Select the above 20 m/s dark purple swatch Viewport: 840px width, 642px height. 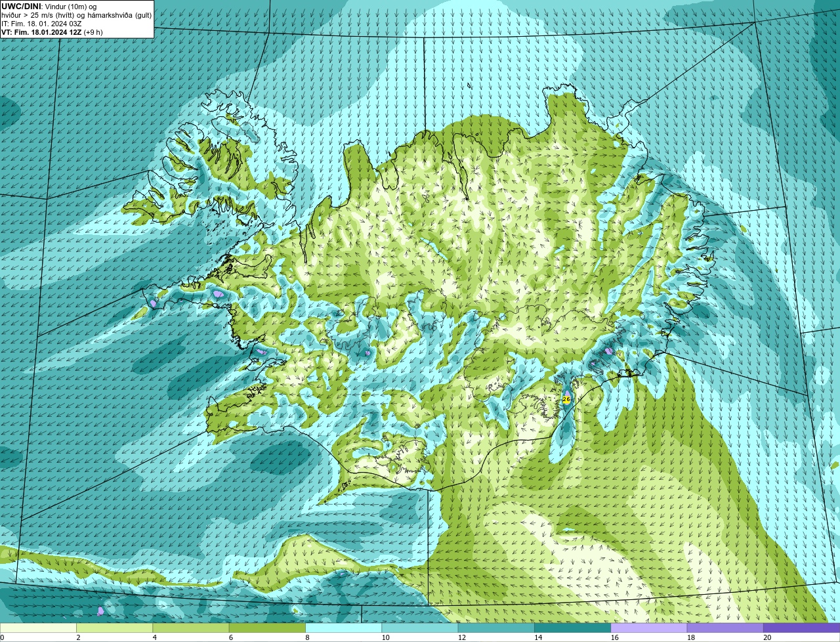[802, 628]
